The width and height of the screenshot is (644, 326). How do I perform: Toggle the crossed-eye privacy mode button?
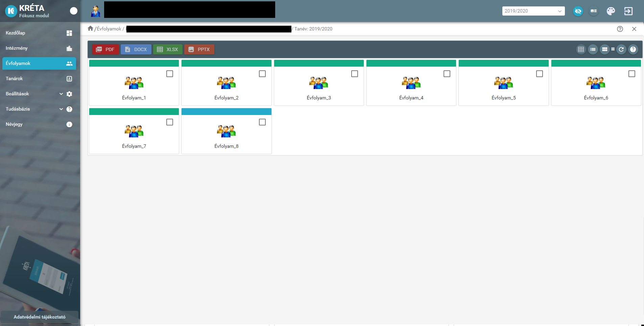[578, 11]
